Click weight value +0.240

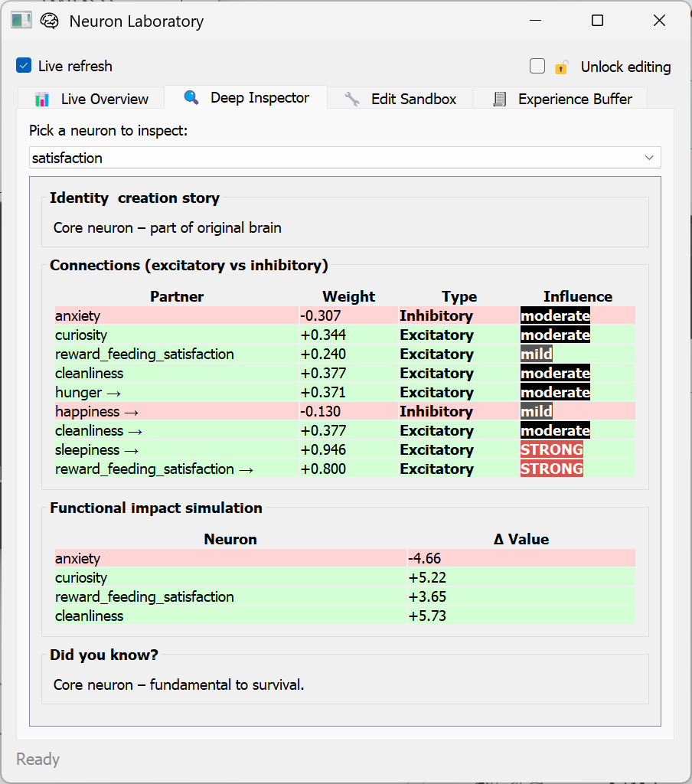coord(323,354)
